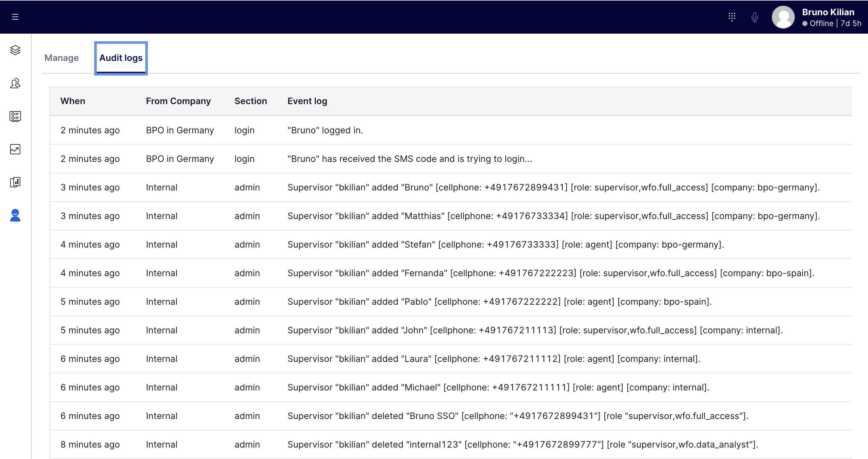Viewport: 868px width, 459px height.
Task: Click the Section column header
Action: 250,101
